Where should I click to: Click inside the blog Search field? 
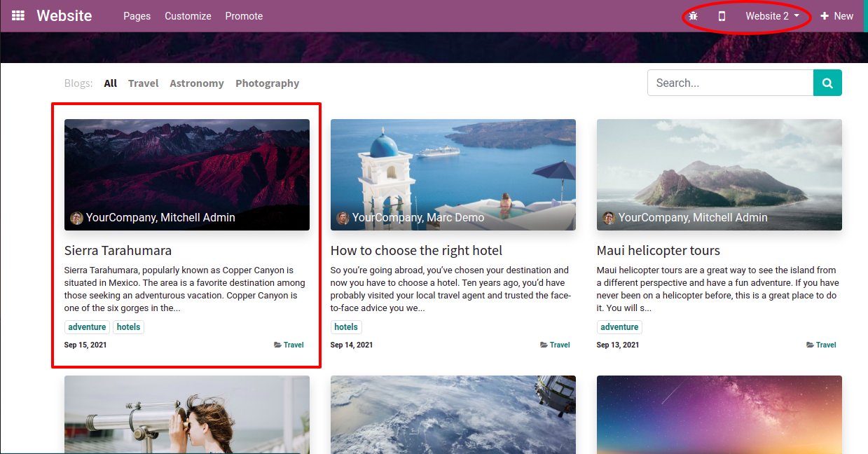click(730, 83)
